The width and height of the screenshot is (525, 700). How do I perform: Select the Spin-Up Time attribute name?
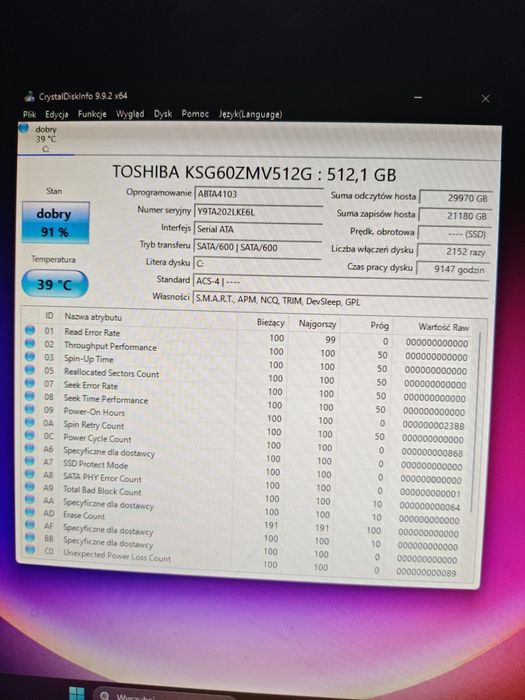(x=88, y=359)
